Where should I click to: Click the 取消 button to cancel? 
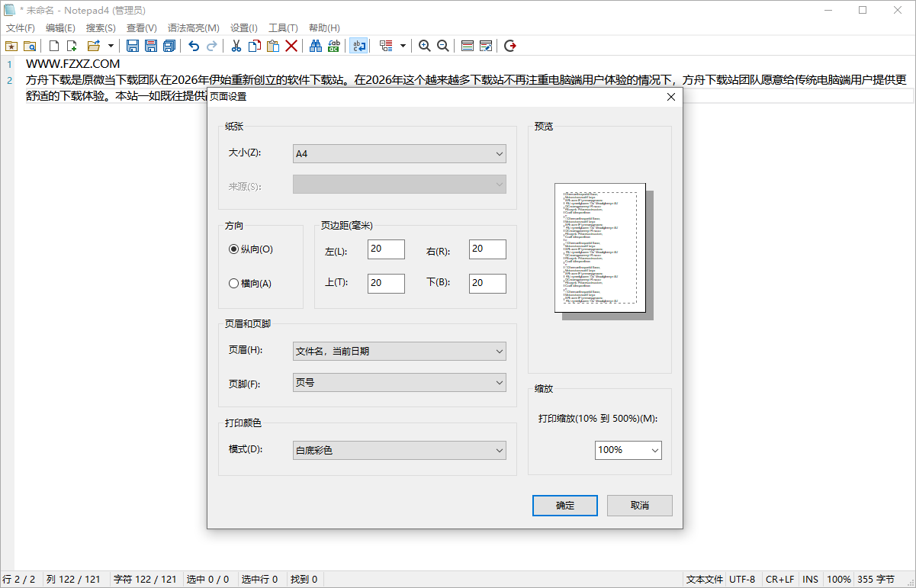[639, 505]
